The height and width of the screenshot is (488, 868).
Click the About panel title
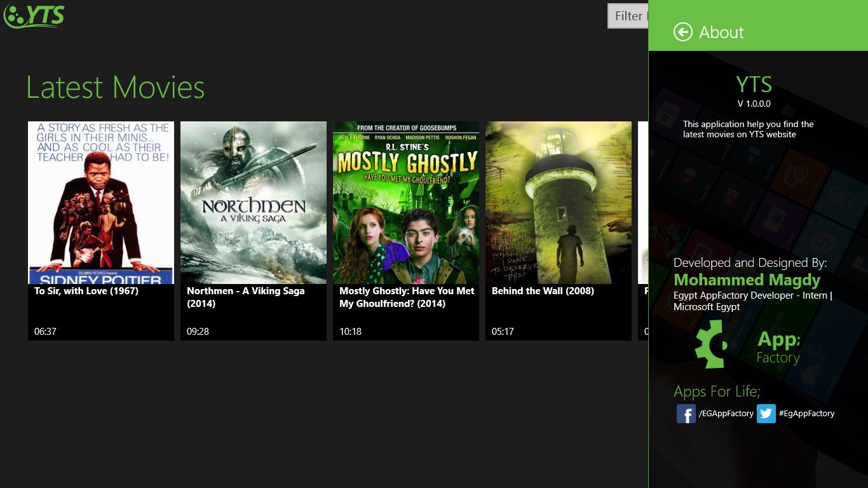tap(721, 32)
